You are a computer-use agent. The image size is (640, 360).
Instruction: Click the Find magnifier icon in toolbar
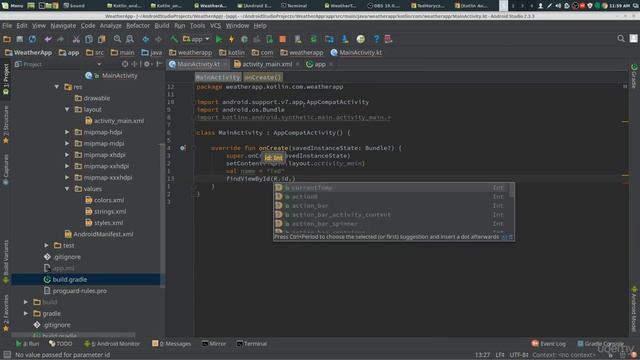117,39
